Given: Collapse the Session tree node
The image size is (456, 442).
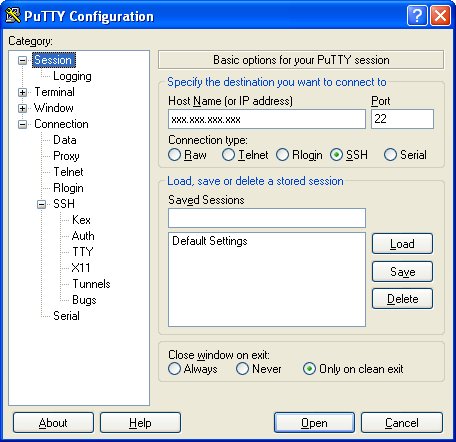Looking at the screenshot, I should (22, 60).
